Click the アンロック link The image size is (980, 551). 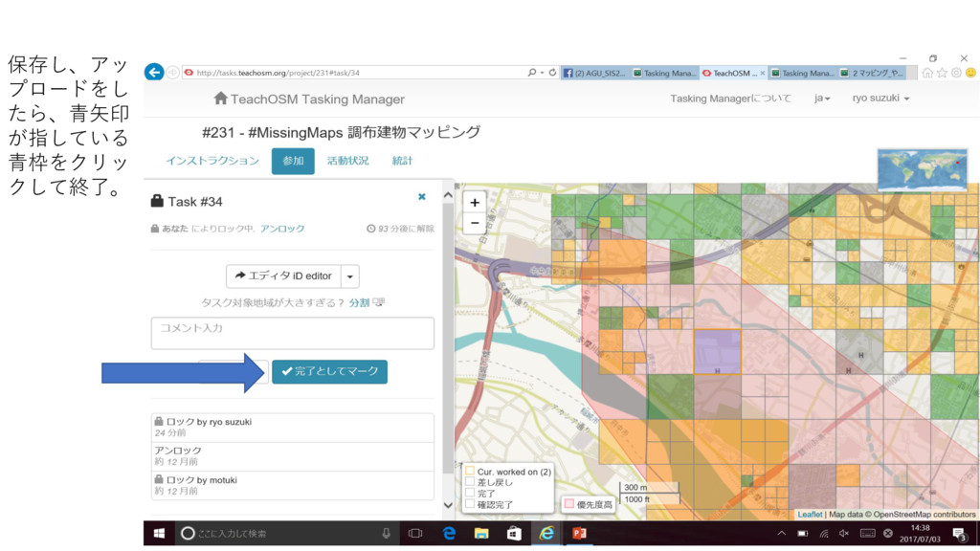(282, 229)
